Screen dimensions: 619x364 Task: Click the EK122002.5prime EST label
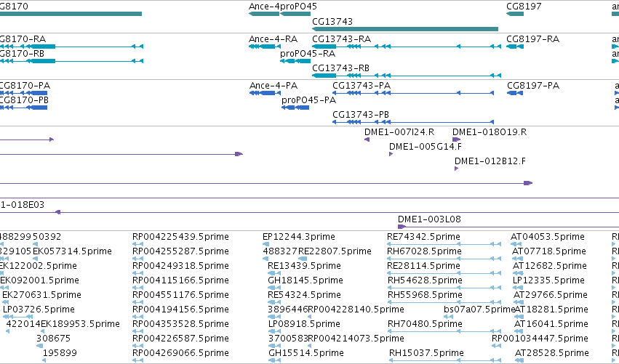[39, 266]
